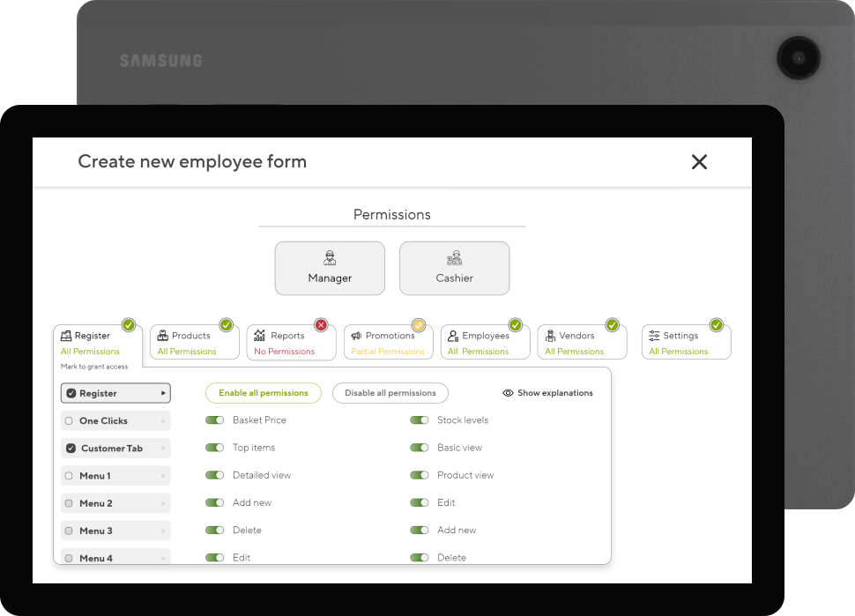Click green check badge on Employees tab

516,325
